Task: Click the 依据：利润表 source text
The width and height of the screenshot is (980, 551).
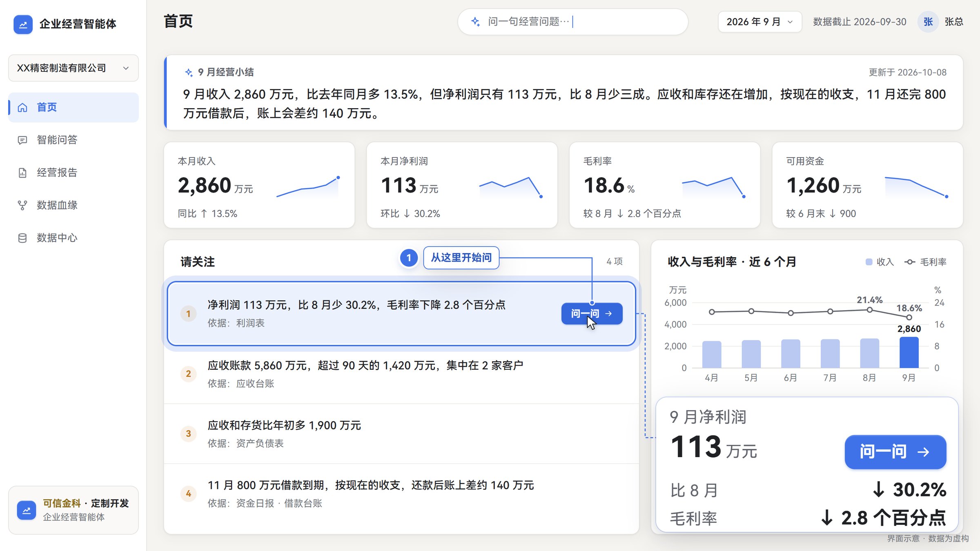Action: [236, 323]
